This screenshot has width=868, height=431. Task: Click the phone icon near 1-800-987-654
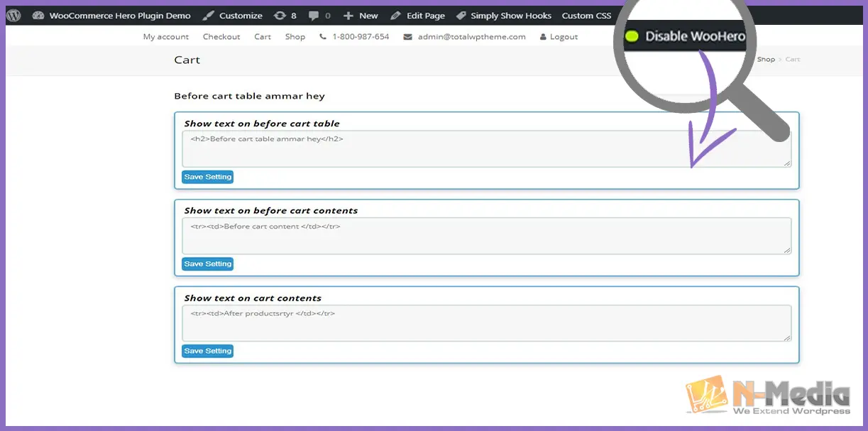[324, 37]
